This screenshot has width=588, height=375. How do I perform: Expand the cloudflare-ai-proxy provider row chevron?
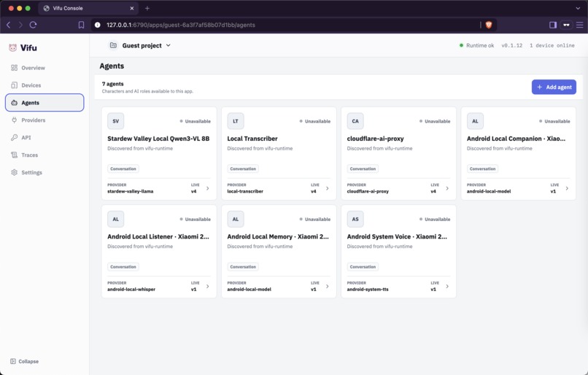pyautogui.click(x=447, y=188)
